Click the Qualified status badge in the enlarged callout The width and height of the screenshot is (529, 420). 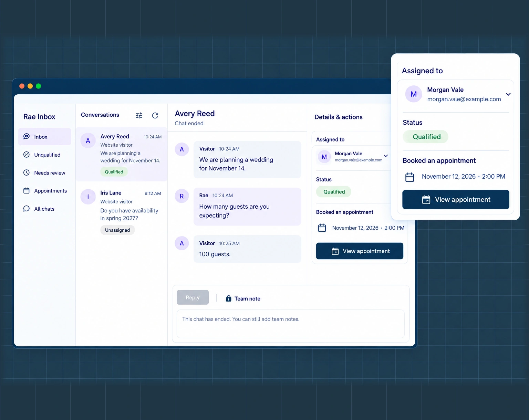[x=426, y=137]
